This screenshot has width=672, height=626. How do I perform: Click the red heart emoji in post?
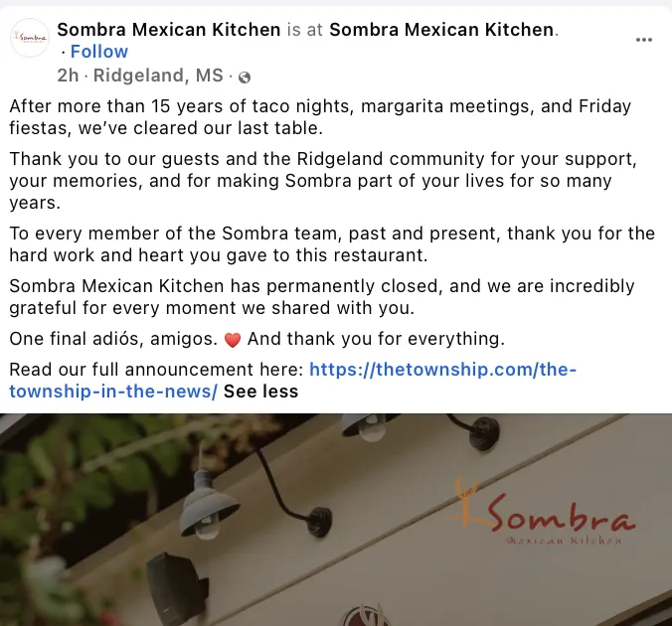(x=233, y=340)
